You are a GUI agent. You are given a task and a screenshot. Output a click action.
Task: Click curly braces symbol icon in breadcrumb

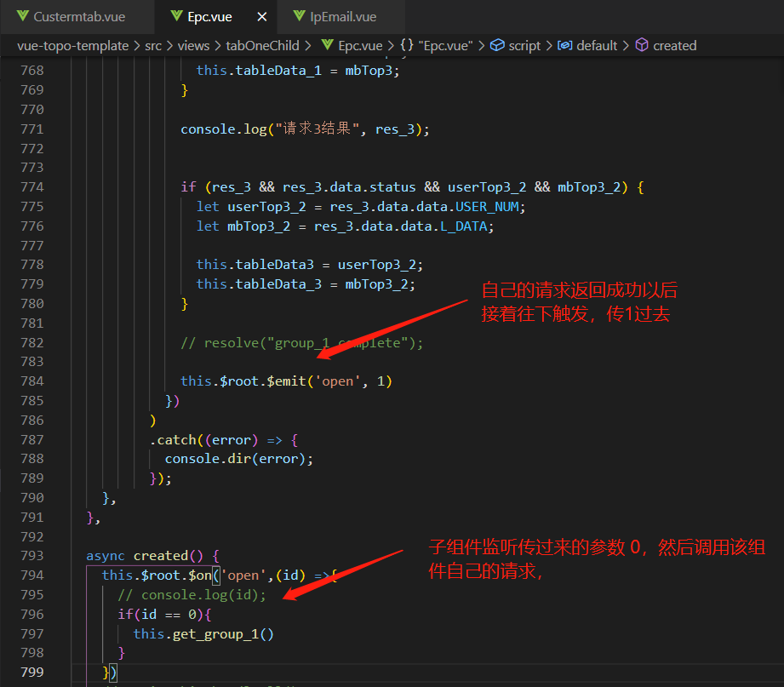click(407, 45)
